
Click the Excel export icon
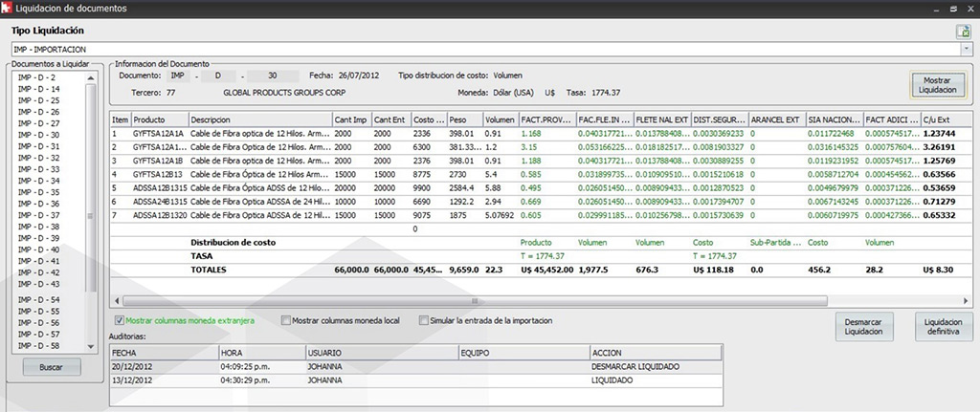point(963,33)
